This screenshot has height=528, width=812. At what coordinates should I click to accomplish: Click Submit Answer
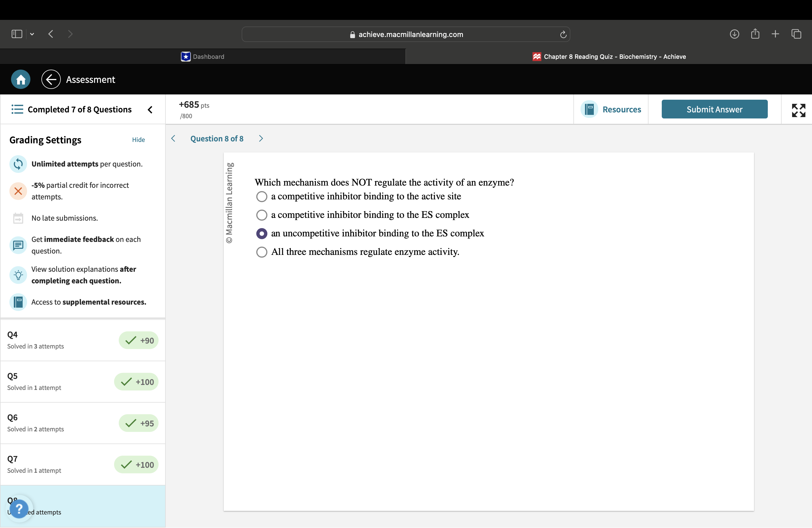coord(715,109)
